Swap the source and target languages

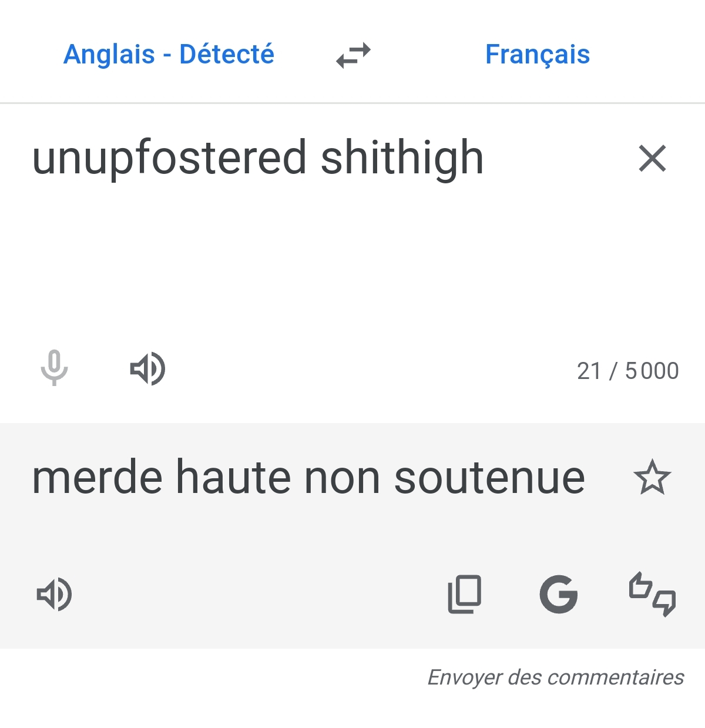(x=353, y=55)
